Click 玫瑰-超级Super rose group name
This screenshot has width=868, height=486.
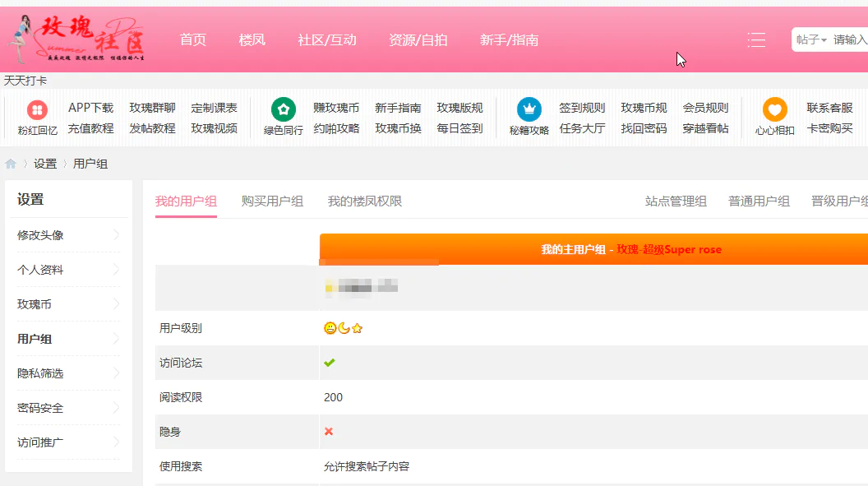pyautogui.click(x=669, y=250)
